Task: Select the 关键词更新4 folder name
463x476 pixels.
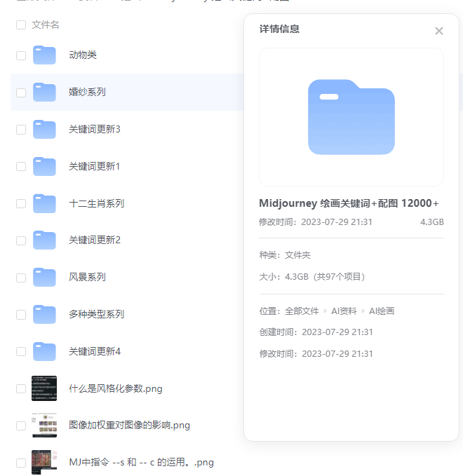Action: 95,351
